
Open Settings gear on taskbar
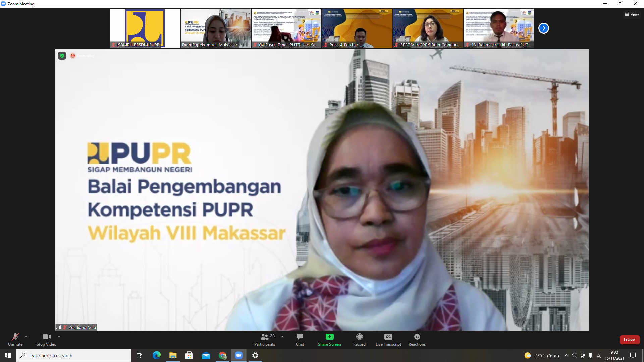[x=255, y=355]
